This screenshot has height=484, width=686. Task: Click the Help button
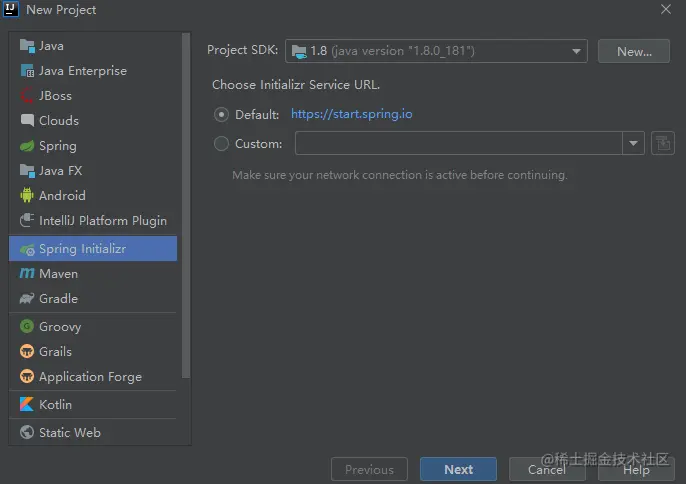click(x=636, y=469)
